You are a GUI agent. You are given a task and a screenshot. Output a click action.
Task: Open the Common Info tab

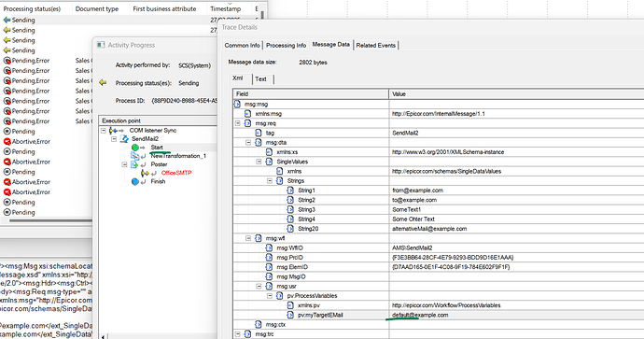242,45
